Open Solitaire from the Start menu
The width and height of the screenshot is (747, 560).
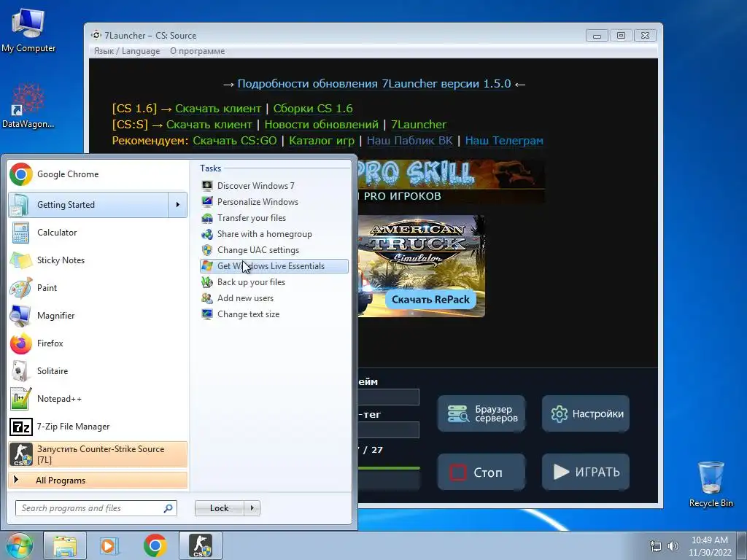[x=98, y=371]
